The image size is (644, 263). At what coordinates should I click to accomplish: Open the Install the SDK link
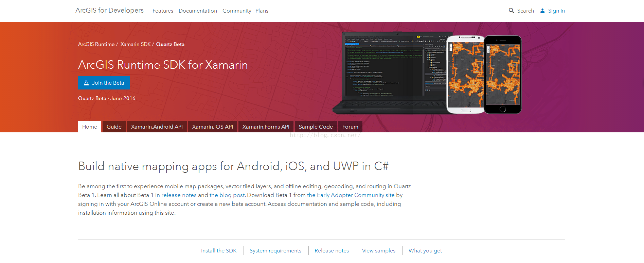(218, 251)
